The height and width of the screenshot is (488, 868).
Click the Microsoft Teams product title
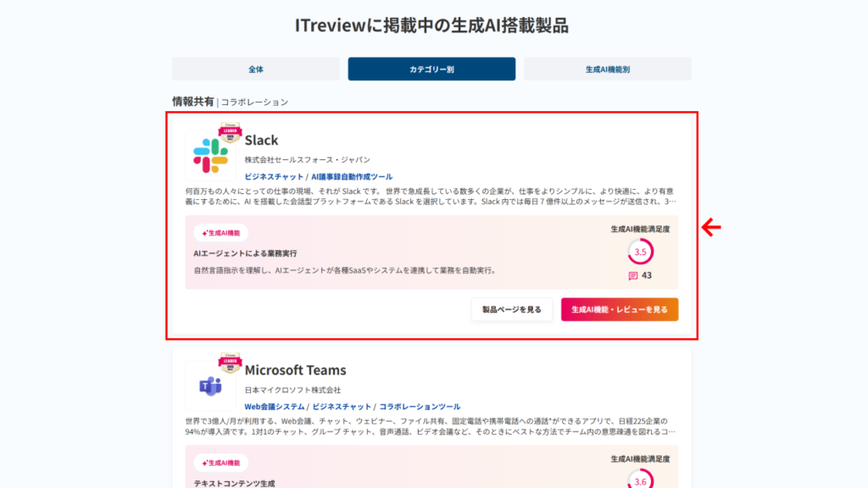295,370
